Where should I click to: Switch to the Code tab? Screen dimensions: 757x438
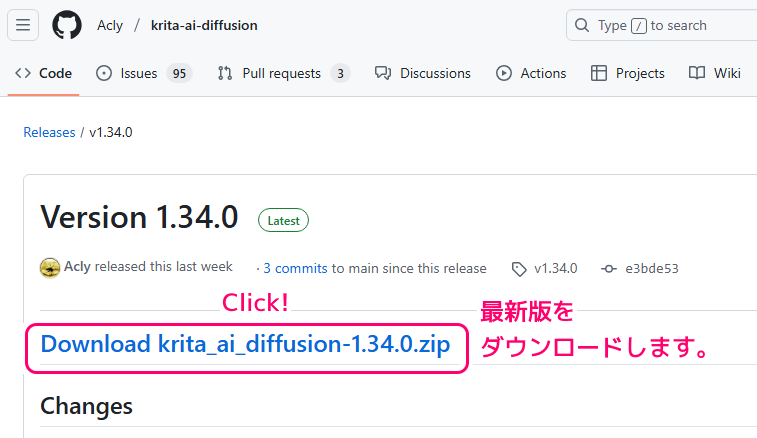point(43,73)
